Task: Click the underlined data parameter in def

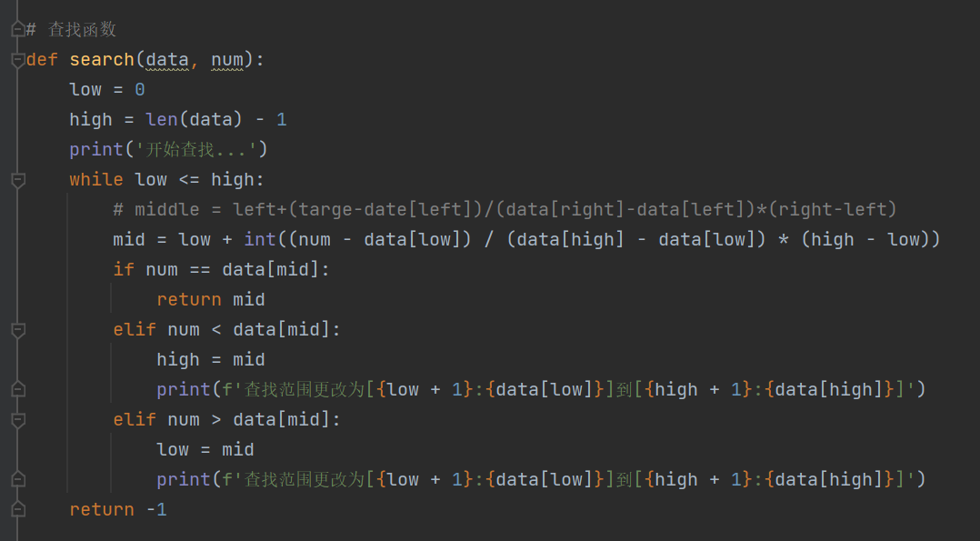Action: tap(167, 60)
